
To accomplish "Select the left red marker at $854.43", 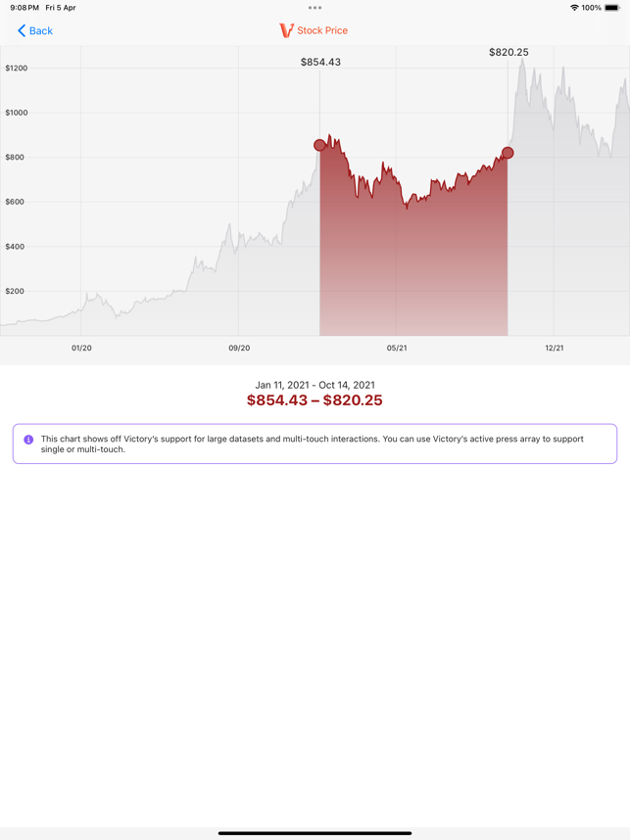I will coord(319,145).
